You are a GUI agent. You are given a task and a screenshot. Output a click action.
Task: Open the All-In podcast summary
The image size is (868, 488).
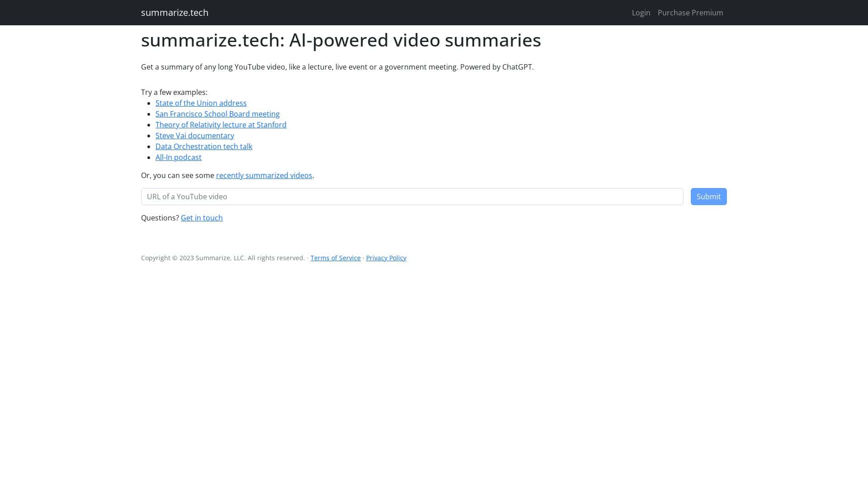178,157
